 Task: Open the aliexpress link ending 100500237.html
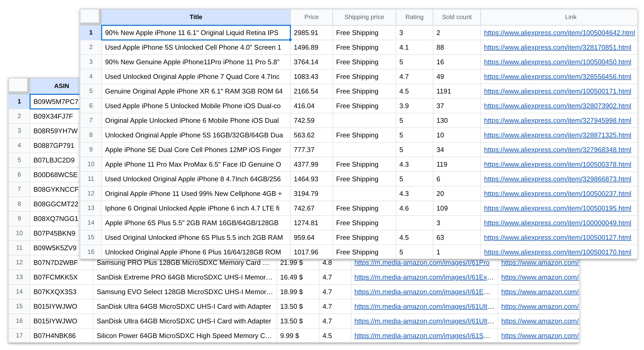(557, 194)
